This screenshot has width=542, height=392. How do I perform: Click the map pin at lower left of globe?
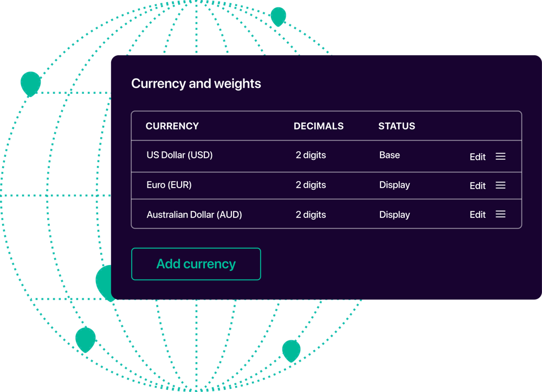coord(86,340)
